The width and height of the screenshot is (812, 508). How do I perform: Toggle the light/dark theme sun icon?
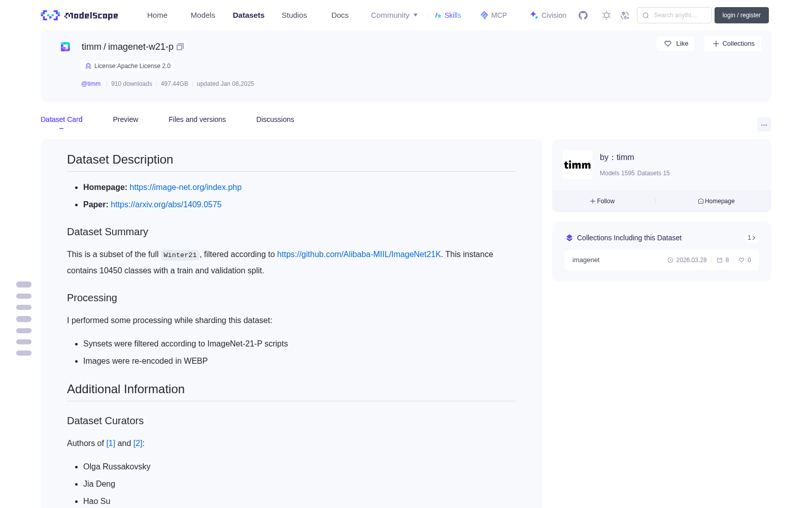tap(606, 15)
